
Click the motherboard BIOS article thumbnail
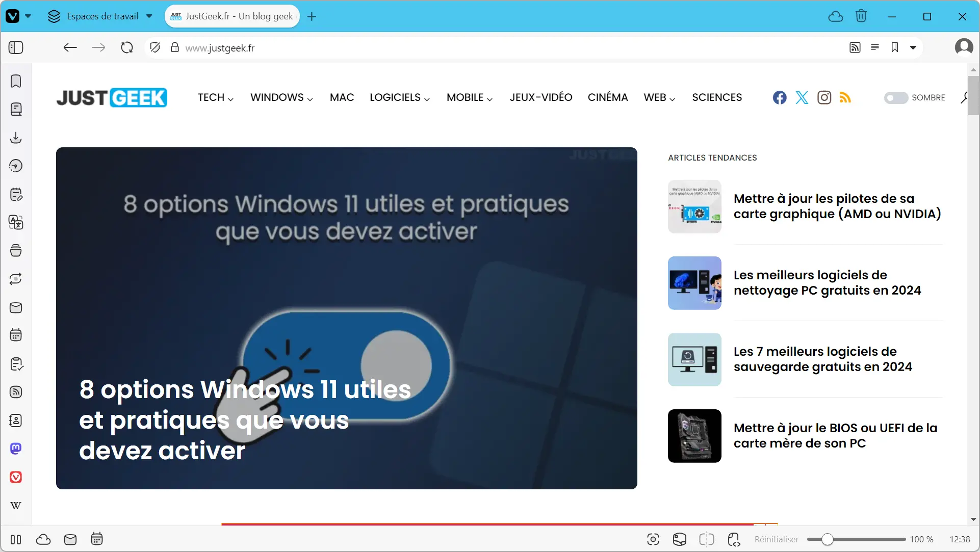pos(694,436)
